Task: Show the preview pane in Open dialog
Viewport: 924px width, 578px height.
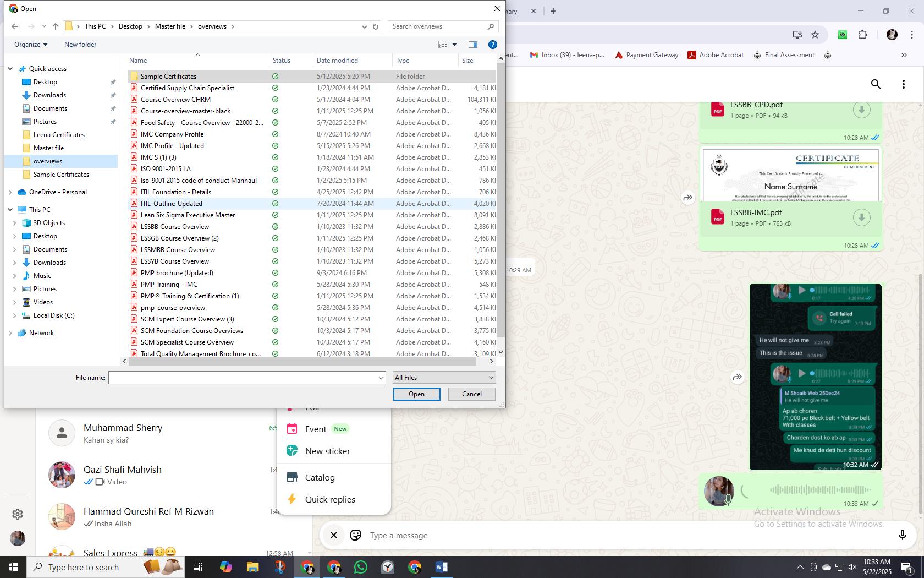Action: tap(472, 45)
